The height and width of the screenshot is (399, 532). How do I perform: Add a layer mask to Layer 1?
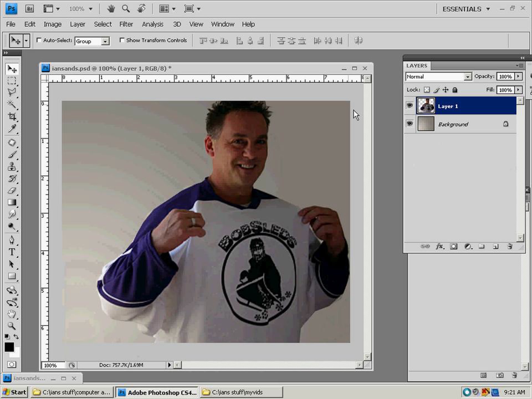[454, 246]
